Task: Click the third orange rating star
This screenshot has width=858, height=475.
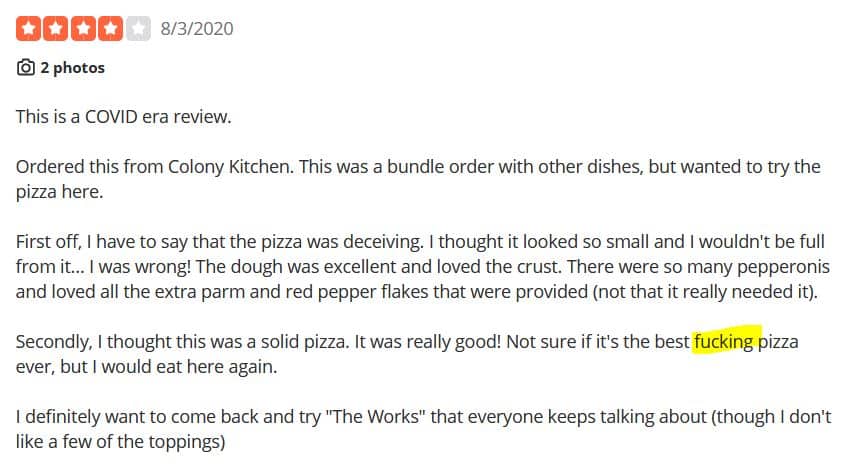Action: click(83, 28)
